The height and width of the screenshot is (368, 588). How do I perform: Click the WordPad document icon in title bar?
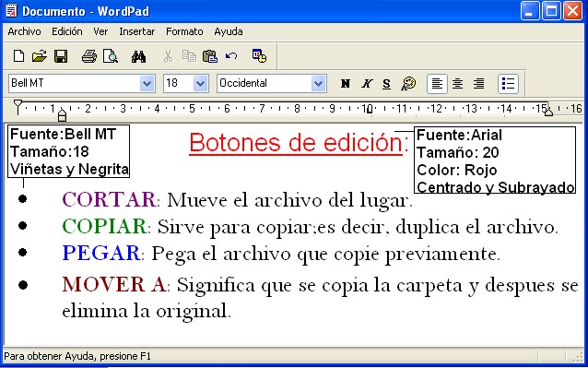12,11
